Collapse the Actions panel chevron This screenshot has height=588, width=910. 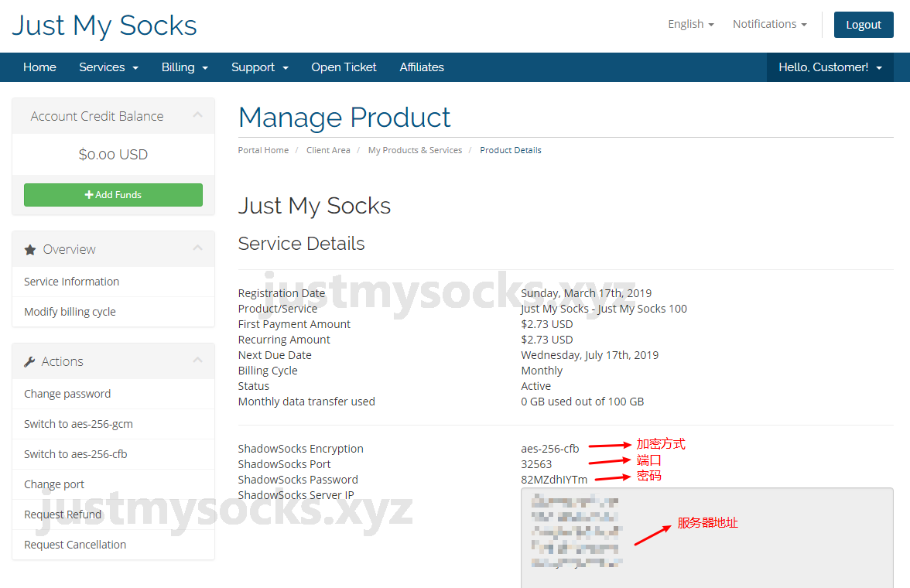[197, 360]
